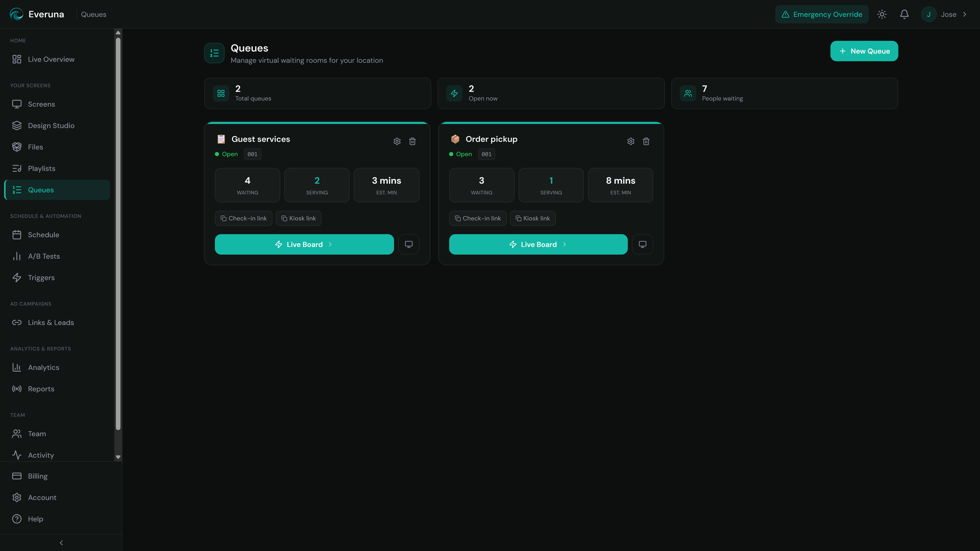
Task: Click Guest services 001 ticket badge
Action: [252, 154]
